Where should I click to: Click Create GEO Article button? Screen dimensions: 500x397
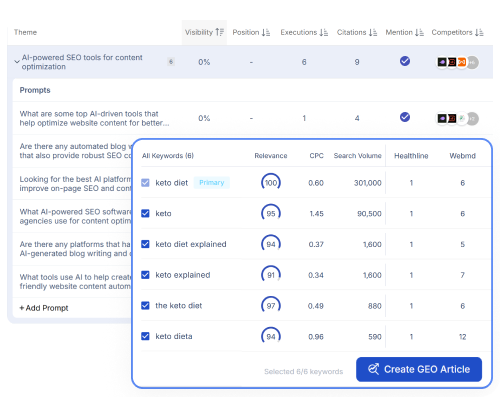tap(419, 369)
